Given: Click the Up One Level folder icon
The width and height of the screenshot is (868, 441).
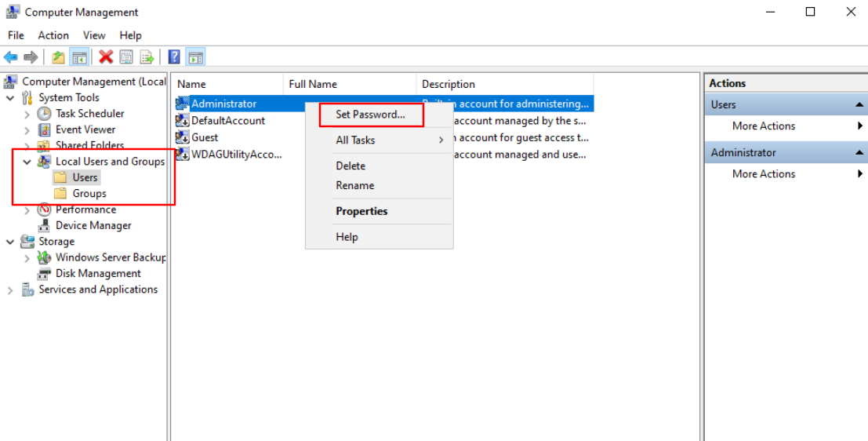Looking at the screenshot, I should tap(58, 57).
